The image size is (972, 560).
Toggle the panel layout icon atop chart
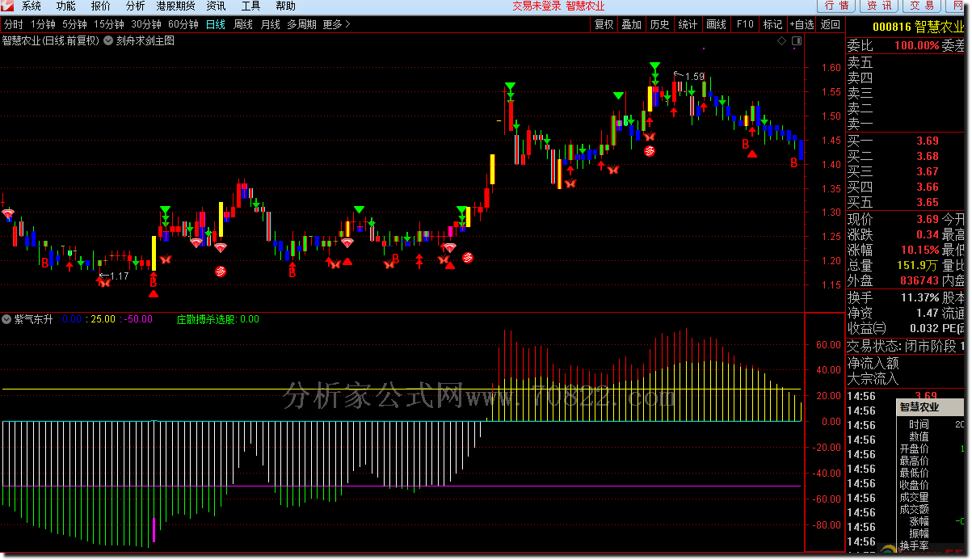coord(796,40)
